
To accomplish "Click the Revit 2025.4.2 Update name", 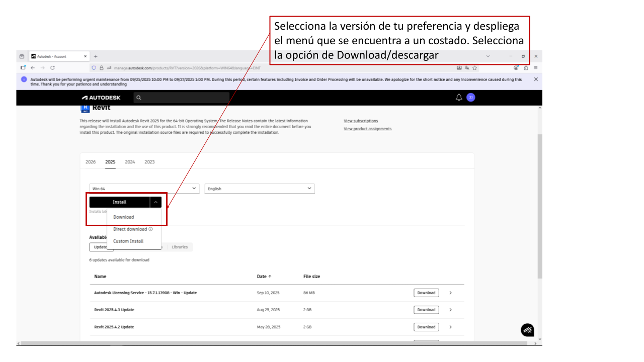I will [114, 327].
